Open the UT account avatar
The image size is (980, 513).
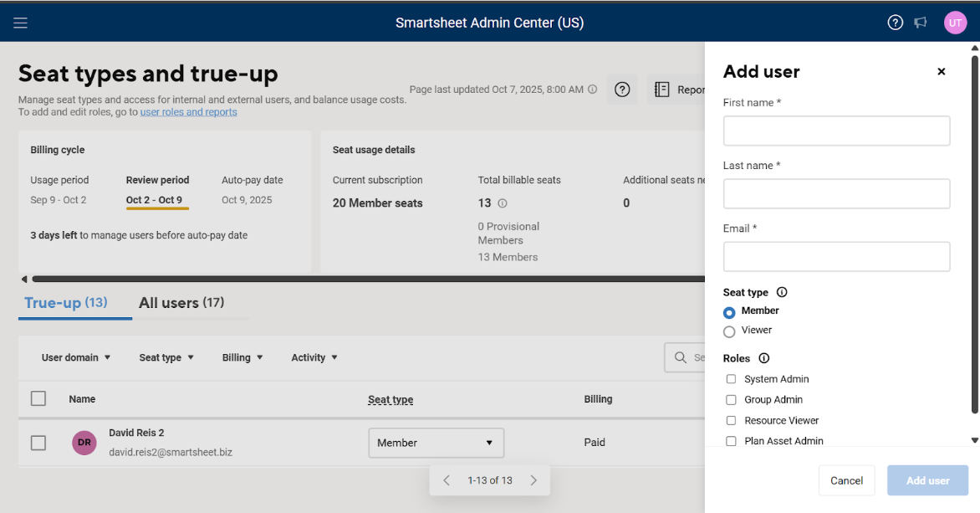click(x=955, y=23)
